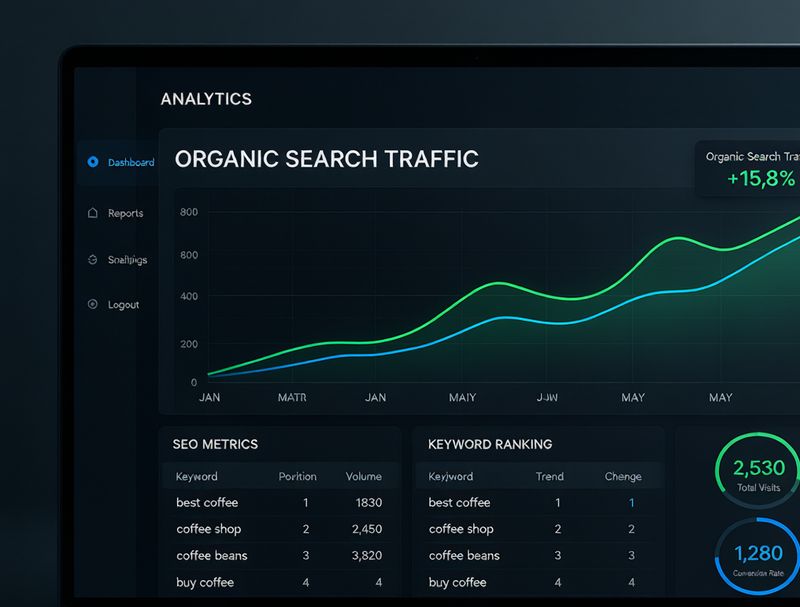Go to the Reports menu label
Screen dimensions: 800x607
[126, 213]
